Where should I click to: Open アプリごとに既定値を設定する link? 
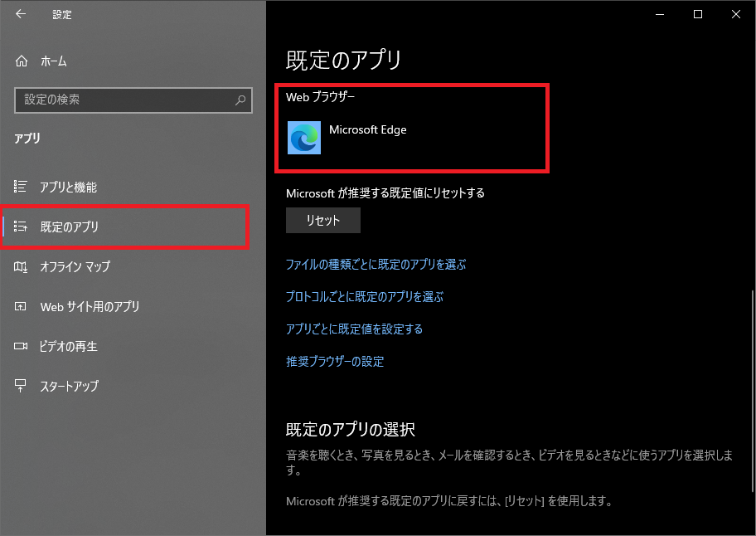coord(355,329)
